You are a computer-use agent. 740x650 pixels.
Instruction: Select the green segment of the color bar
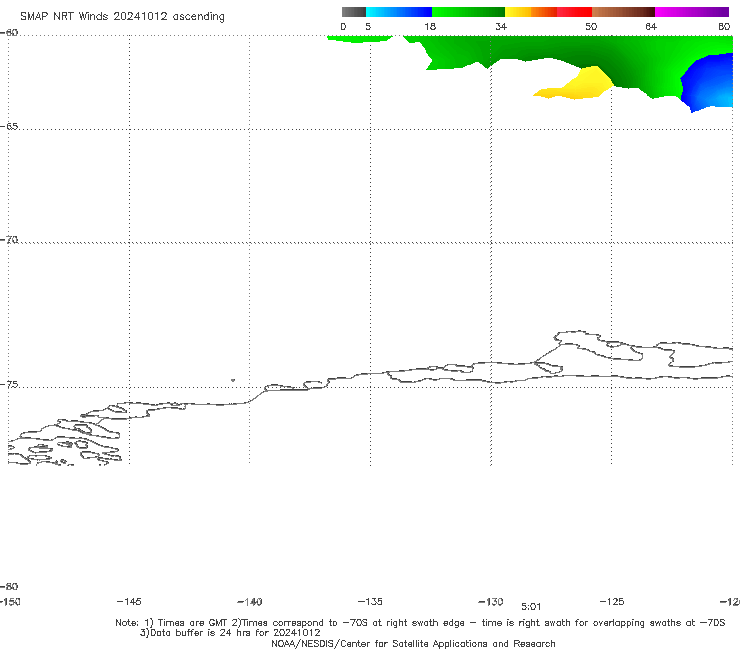468,12
